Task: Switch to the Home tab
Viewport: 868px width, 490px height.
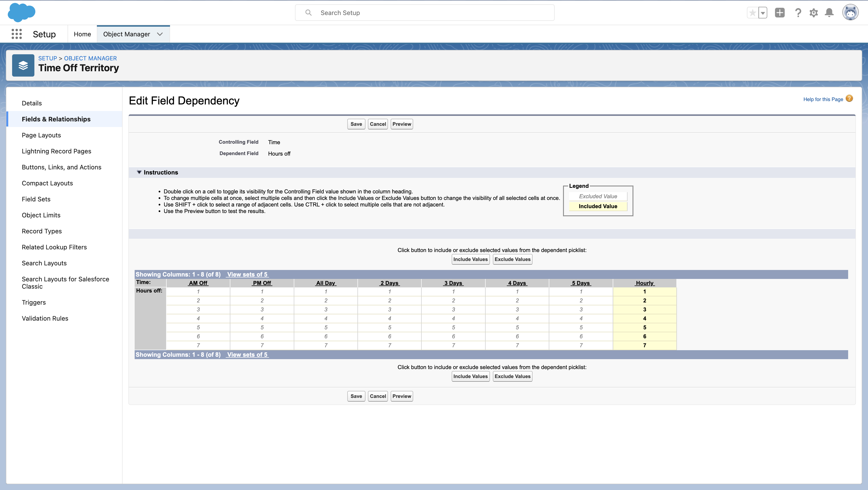Action: tap(82, 34)
